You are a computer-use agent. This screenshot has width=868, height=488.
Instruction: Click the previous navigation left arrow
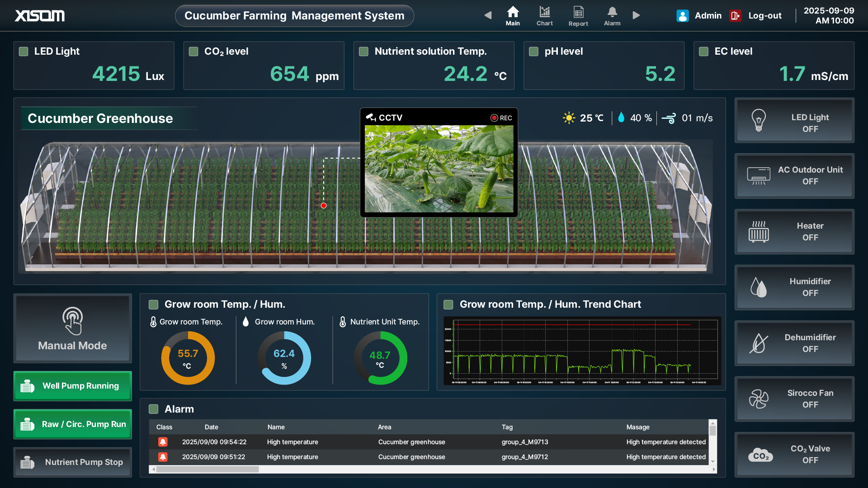coord(488,15)
